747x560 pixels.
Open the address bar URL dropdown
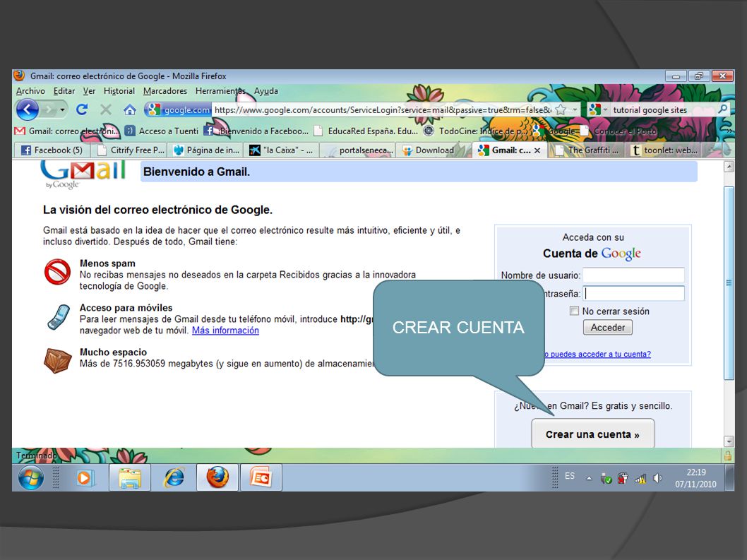(x=575, y=110)
